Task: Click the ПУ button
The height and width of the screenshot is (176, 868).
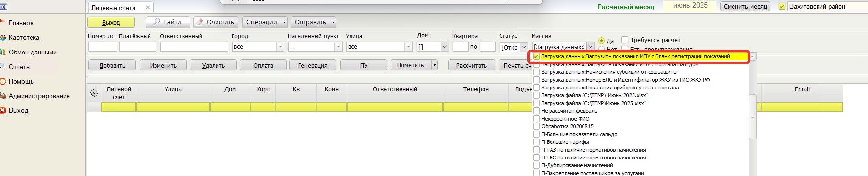Action: (x=364, y=65)
